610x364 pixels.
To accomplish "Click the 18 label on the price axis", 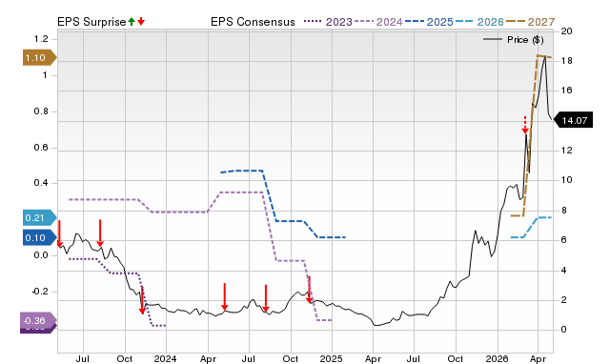I will pyautogui.click(x=566, y=61).
